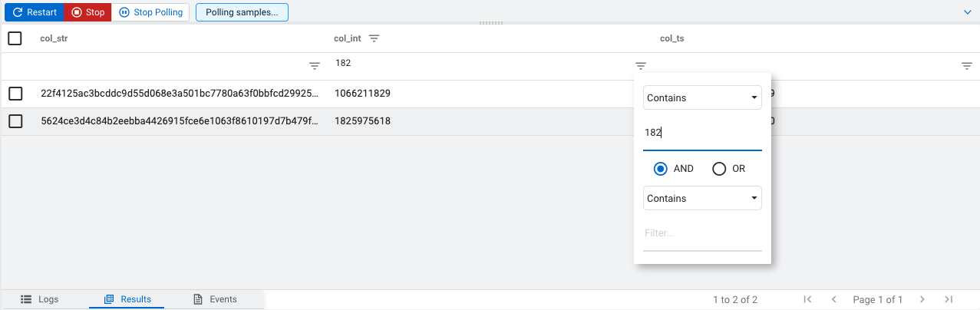Select the OR radio button
This screenshot has height=310, width=980.
tap(719, 169)
